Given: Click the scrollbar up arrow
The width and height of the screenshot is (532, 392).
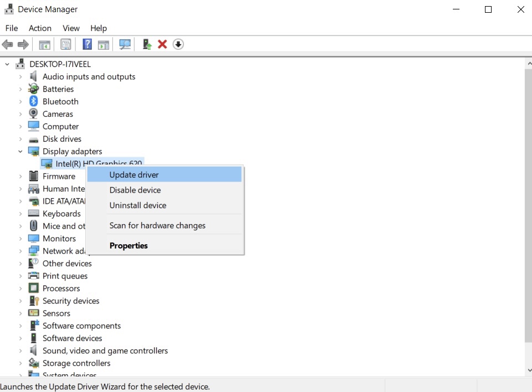Looking at the screenshot, I should pyautogui.click(x=529, y=64).
